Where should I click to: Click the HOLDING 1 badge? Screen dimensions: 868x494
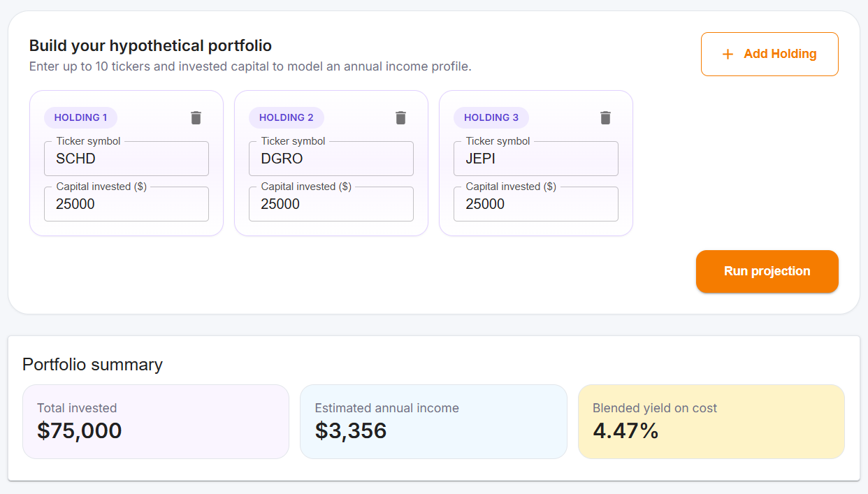(x=80, y=117)
